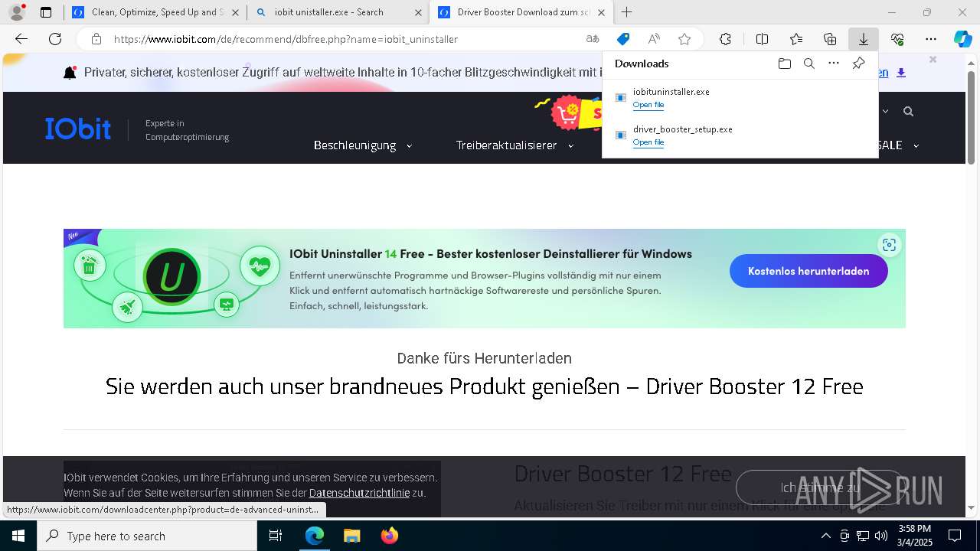Viewport: 980px width, 551px height.
Task: Click the driver_booster_setup.exe file name
Action: point(683,129)
